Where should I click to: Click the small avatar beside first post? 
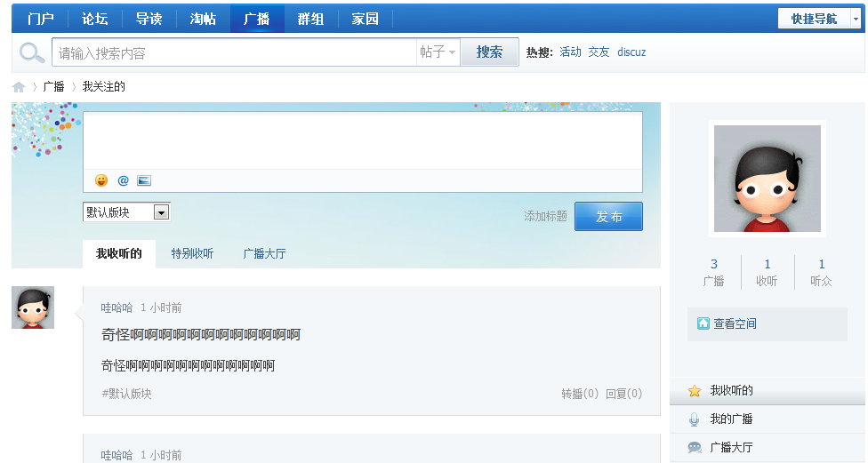pos(33,307)
